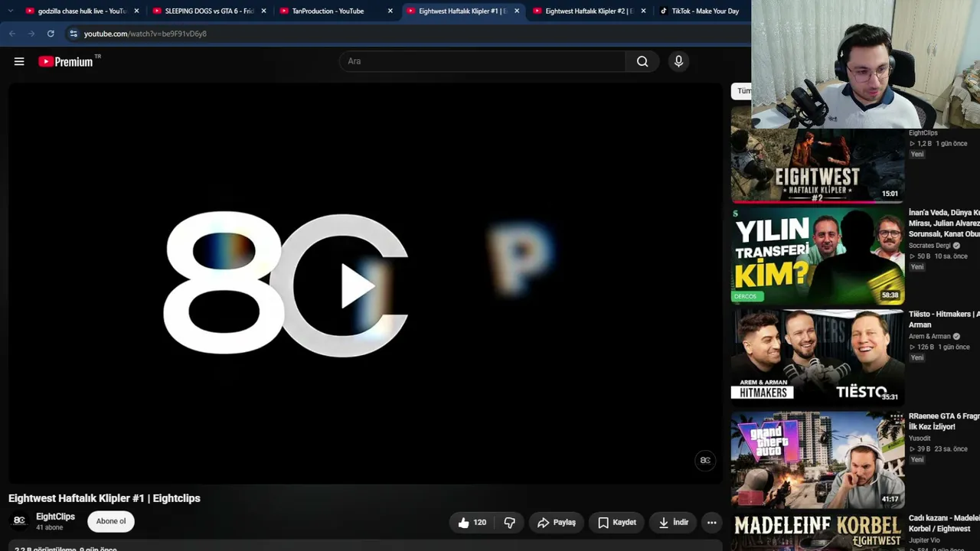The image size is (980, 551).
Task: Download the video with İndir
Action: click(x=674, y=523)
